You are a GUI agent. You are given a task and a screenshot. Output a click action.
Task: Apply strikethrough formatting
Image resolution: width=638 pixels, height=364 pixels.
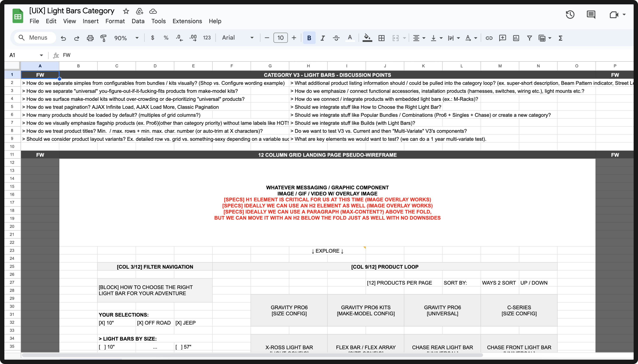tap(336, 38)
